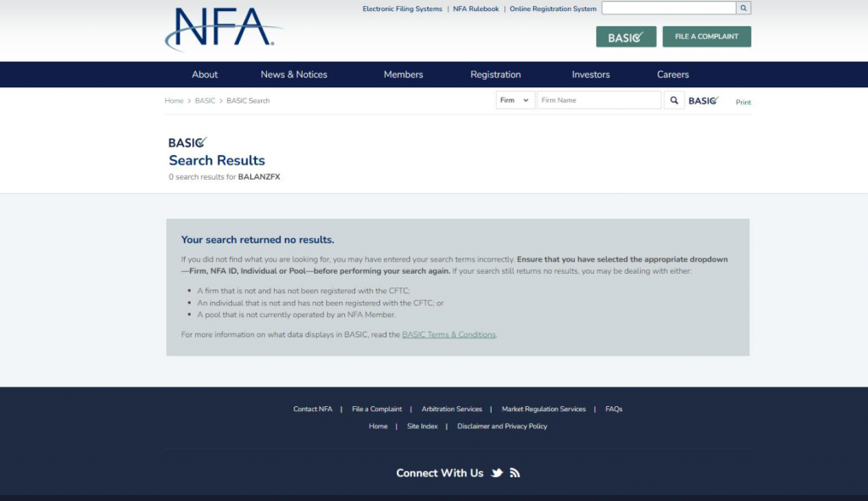868x501 pixels.
Task: Click the Search Results heading
Action: [217, 160]
